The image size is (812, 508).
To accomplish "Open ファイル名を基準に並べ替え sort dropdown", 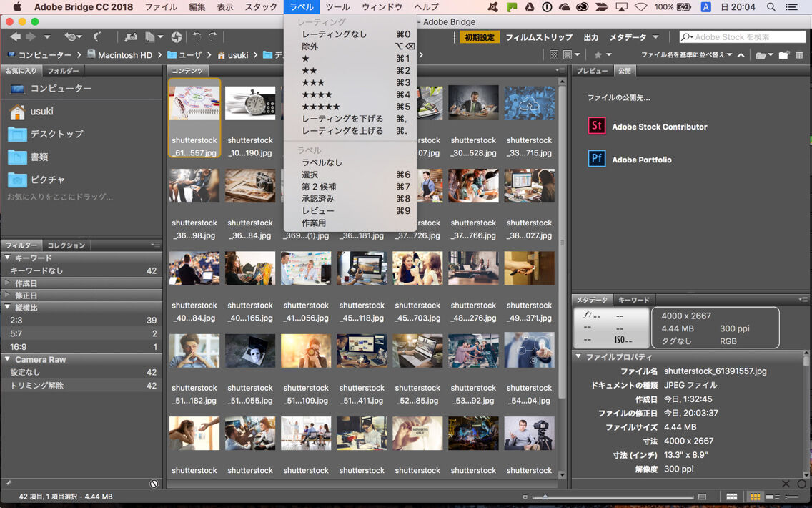I will 687,55.
